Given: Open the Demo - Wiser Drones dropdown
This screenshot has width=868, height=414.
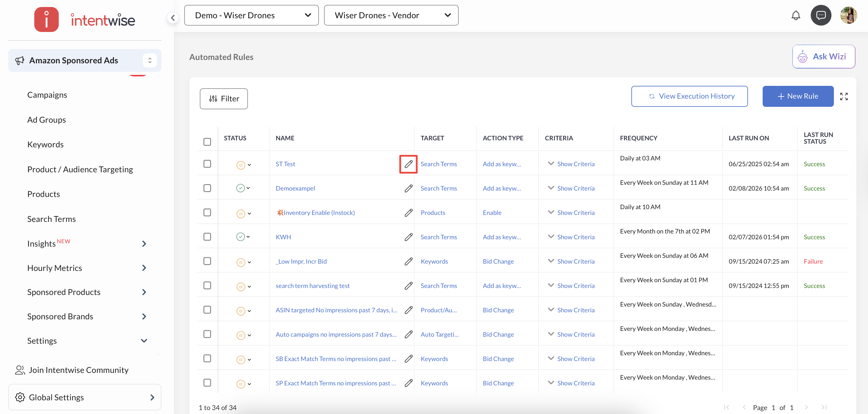Looking at the screenshot, I should click(x=251, y=16).
